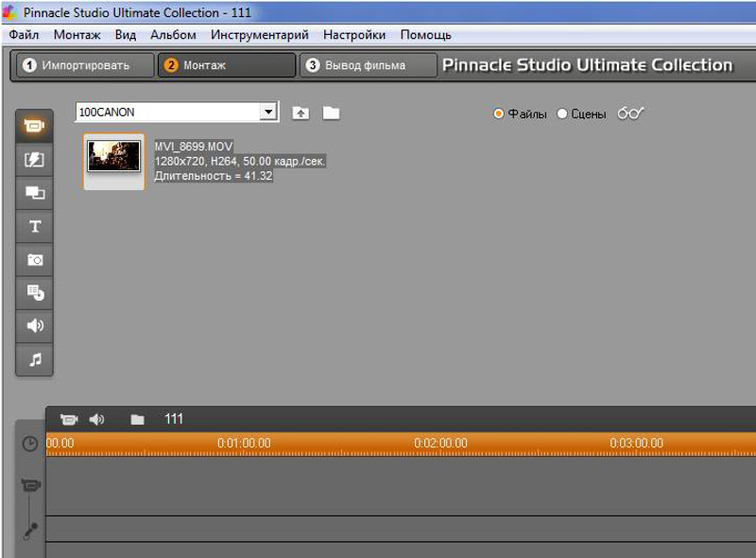Image resolution: width=756 pixels, height=558 pixels.
Task: Open the Montage themes sidebar tab
Action: (x=34, y=193)
